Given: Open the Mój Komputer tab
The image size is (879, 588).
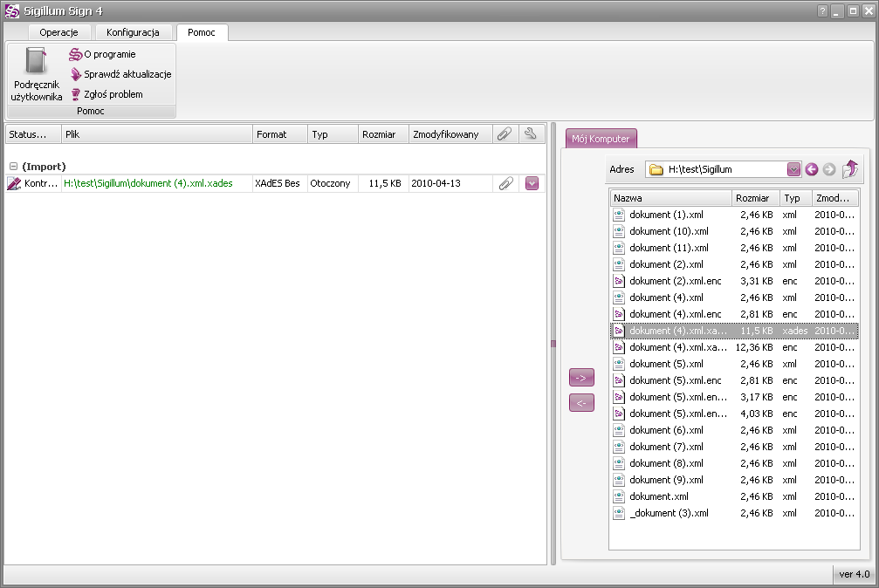Looking at the screenshot, I should (x=601, y=139).
